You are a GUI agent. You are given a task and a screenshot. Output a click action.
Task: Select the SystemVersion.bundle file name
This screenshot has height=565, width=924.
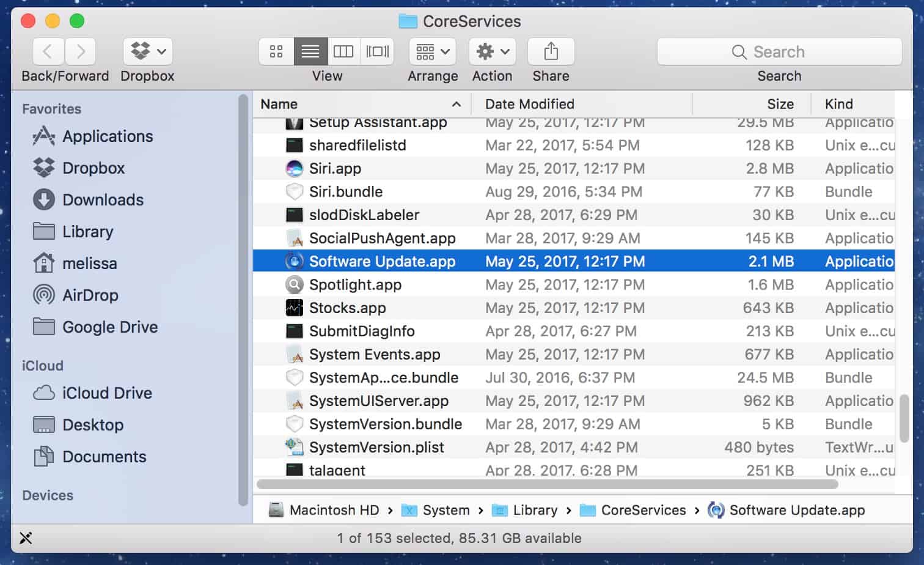[386, 424]
